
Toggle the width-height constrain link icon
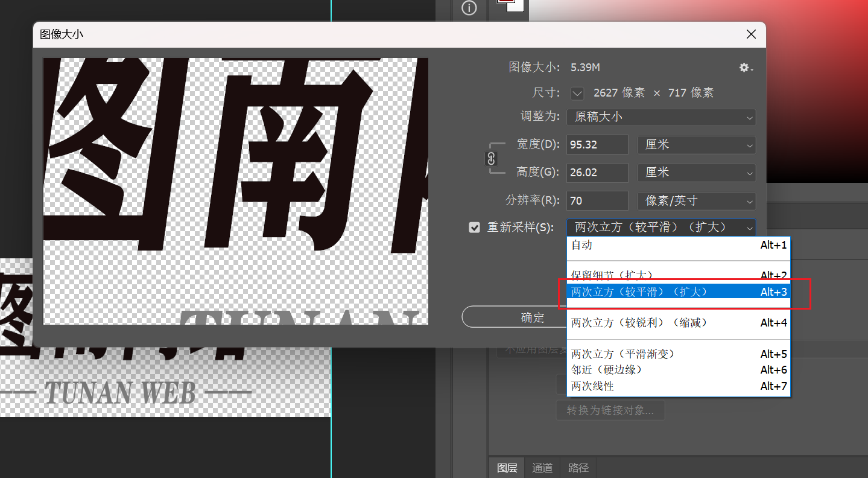491,159
